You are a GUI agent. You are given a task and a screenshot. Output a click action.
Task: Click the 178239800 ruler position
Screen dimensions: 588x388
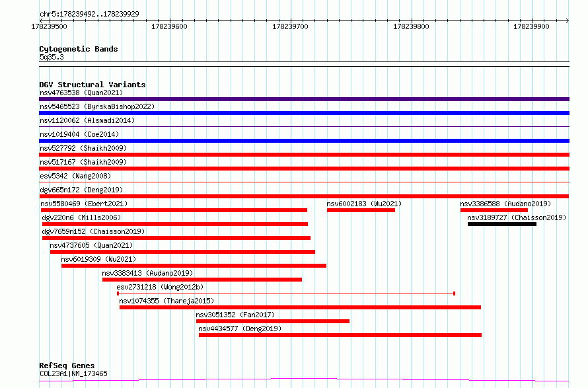point(411,26)
